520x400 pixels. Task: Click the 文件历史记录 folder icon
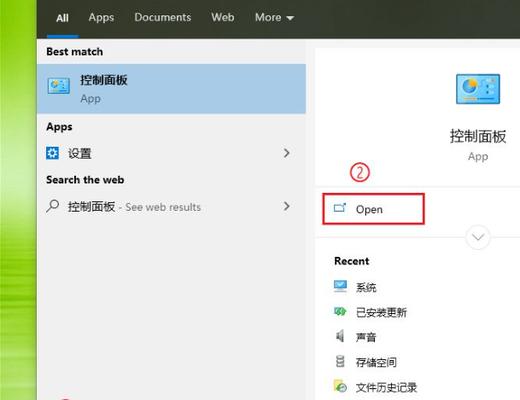coord(340,386)
